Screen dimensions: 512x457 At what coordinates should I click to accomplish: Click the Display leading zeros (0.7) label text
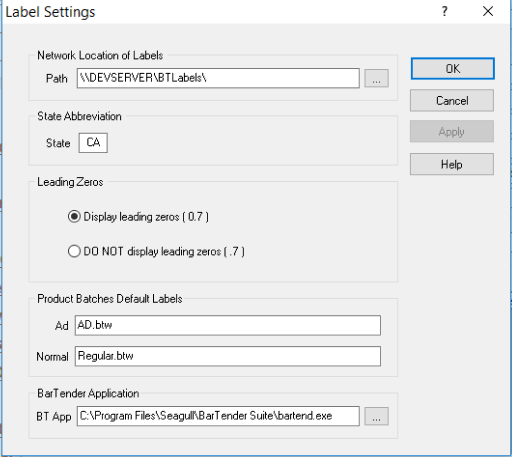(146, 217)
